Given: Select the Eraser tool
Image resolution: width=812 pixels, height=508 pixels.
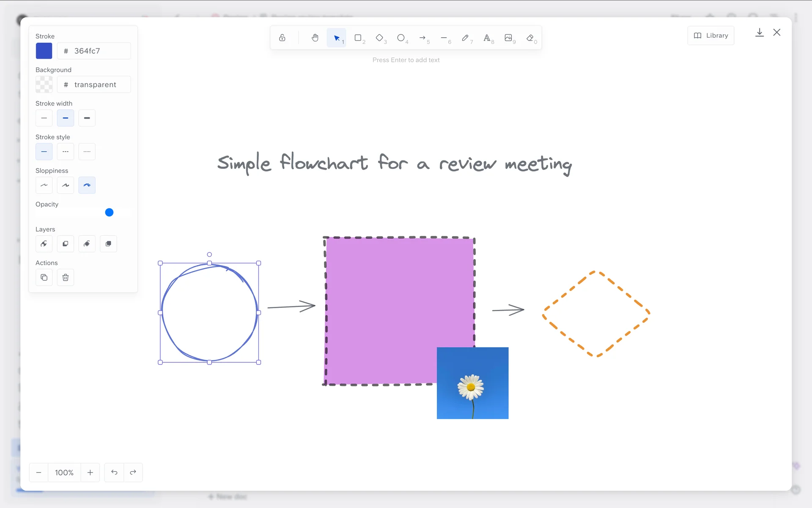Looking at the screenshot, I should pos(530,38).
